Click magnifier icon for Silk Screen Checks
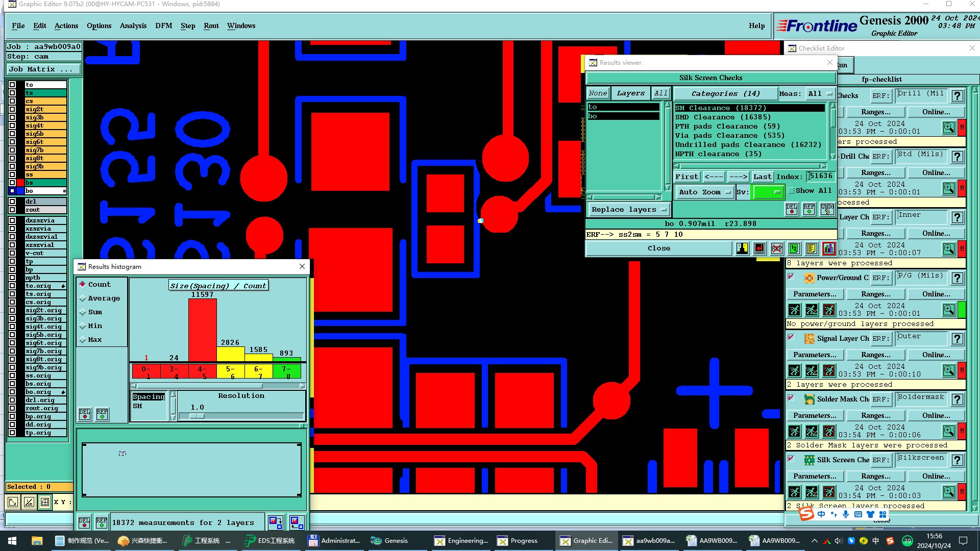 click(x=948, y=491)
